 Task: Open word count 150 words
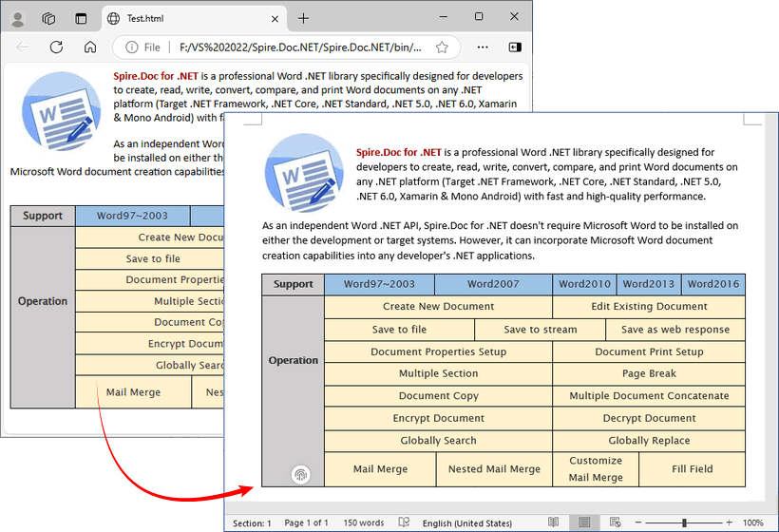[x=363, y=523]
